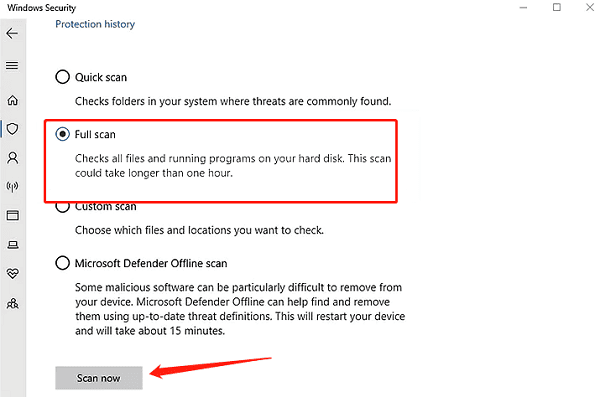600x397 pixels.
Task: Open the hamburger navigation menu
Action: pos(12,66)
